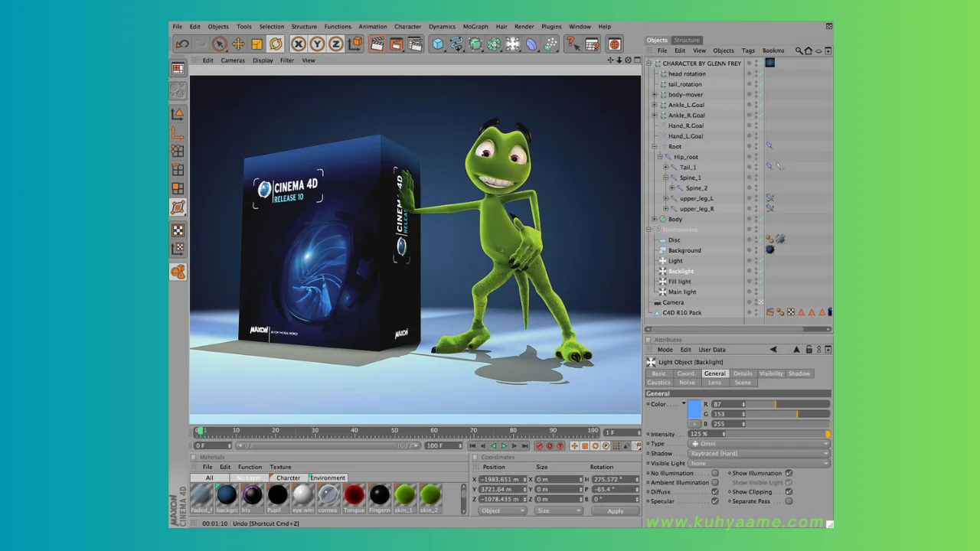Click the back arrow in Attributes panel
Viewport: 980px width, 551px height.
tap(773, 350)
